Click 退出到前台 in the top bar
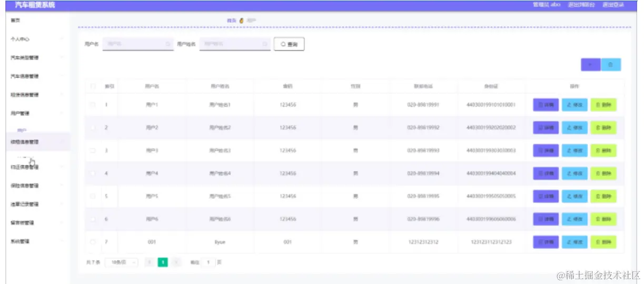This screenshot has width=644, height=284. tap(581, 5)
